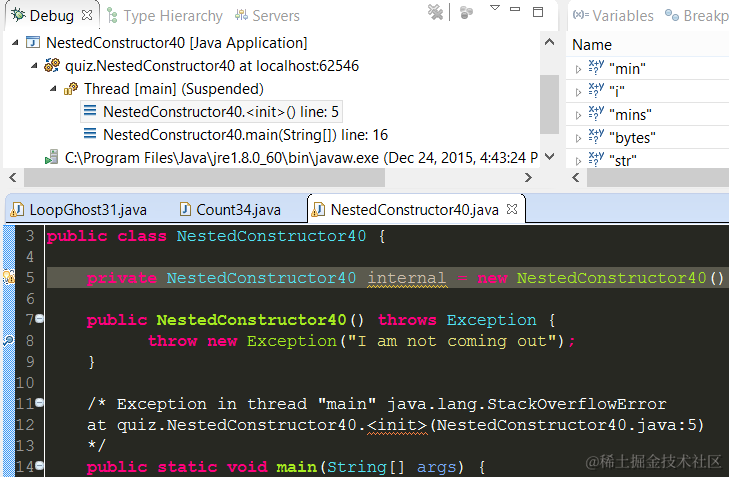This screenshot has height=477, width=729.
Task: Click the underlined <init> text in the comment
Action: 397,425
